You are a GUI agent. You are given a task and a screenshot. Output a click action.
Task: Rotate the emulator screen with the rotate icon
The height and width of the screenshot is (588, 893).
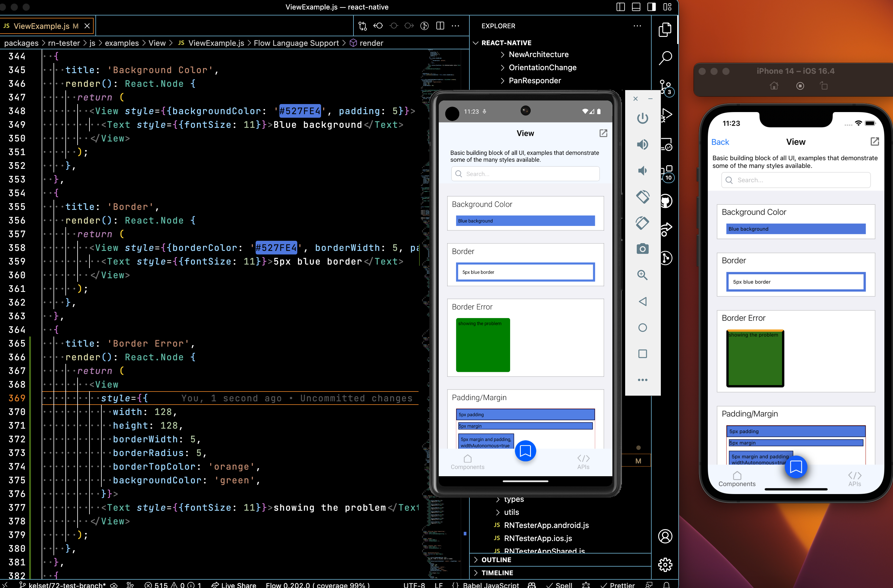coord(643,196)
